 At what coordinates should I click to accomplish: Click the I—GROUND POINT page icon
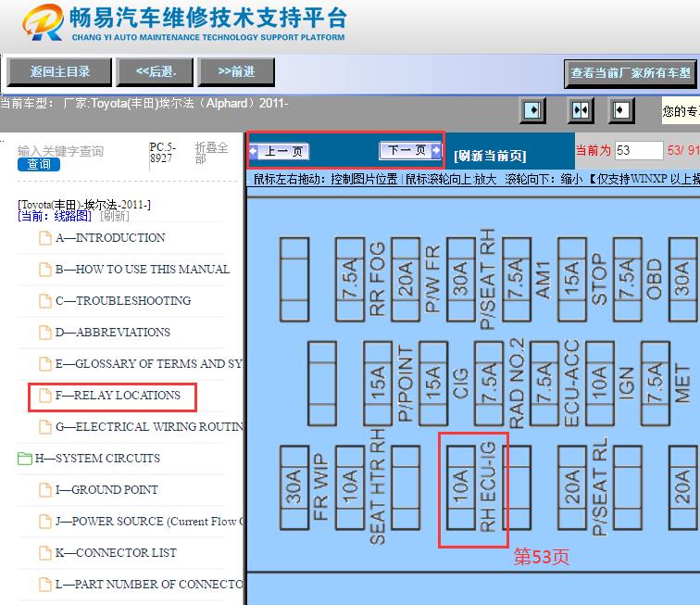45,490
